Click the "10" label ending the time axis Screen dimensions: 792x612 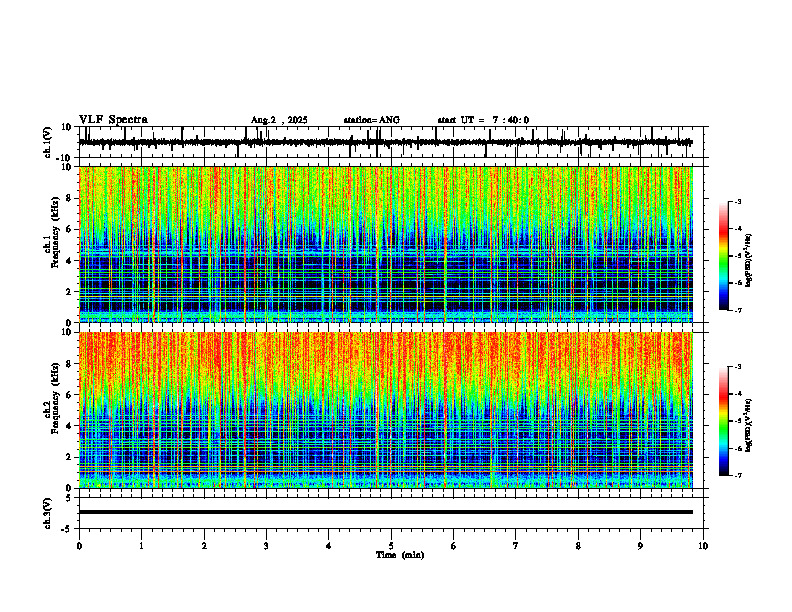point(703,546)
